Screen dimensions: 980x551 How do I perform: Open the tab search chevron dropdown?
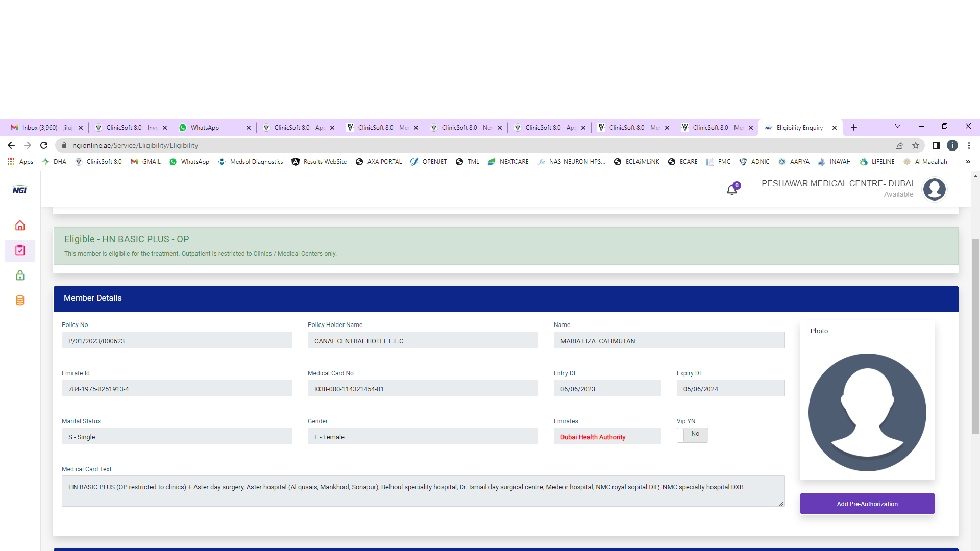(x=898, y=127)
